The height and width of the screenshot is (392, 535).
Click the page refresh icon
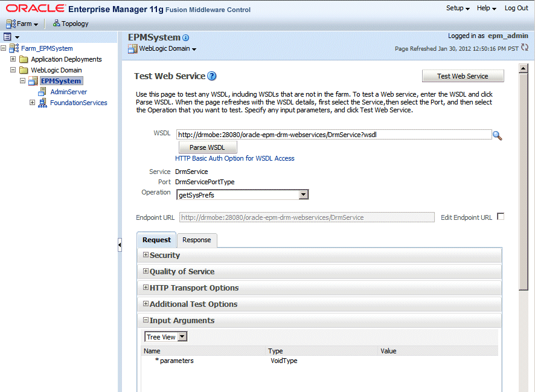point(525,48)
